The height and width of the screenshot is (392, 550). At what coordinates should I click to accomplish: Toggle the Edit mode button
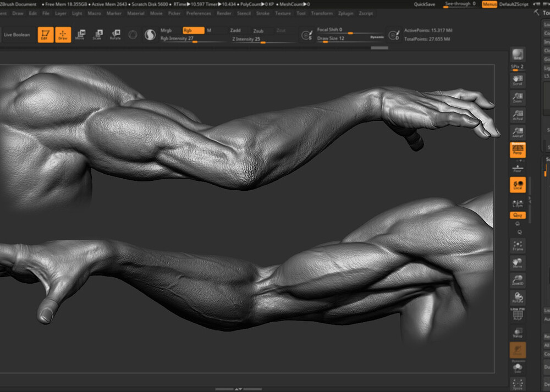(46, 35)
